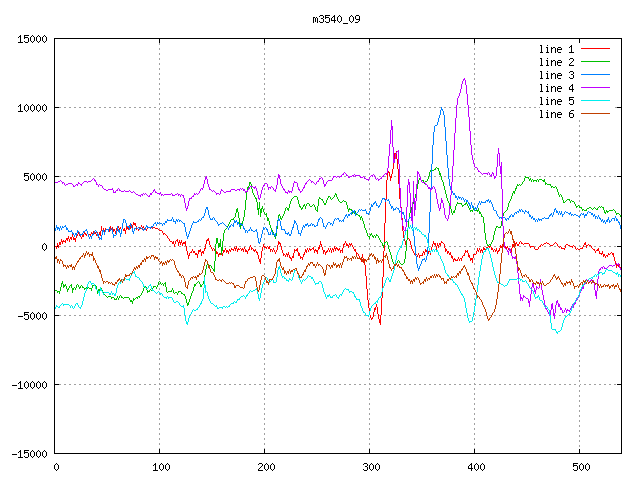
Task: Click the -10000 y-axis tick label
Action: (x=29, y=385)
